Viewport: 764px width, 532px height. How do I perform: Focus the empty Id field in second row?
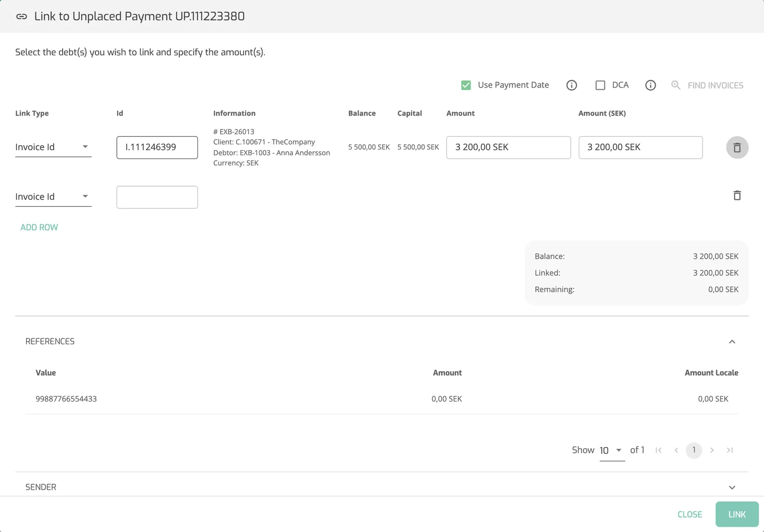pos(157,197)
